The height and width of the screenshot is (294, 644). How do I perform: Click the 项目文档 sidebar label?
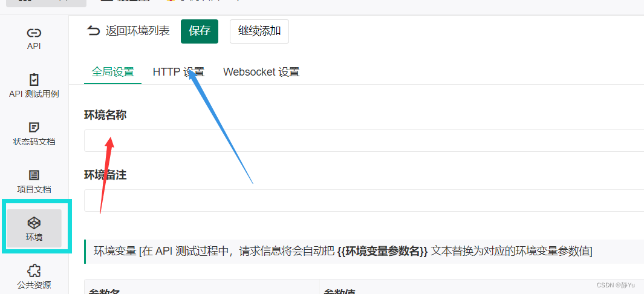click(34, 190)
